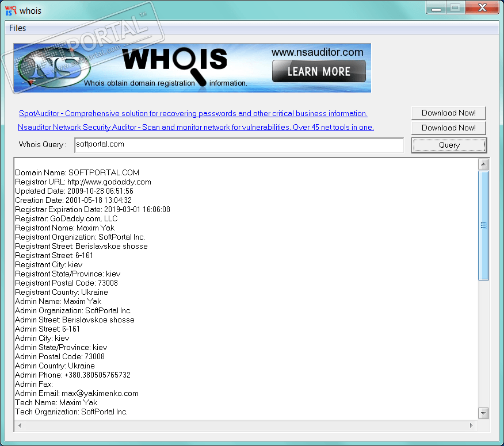Screen dimensions: 504x446
Task: Click 'Admin Postal Code: 73008' line
Action: coord(60,357)
